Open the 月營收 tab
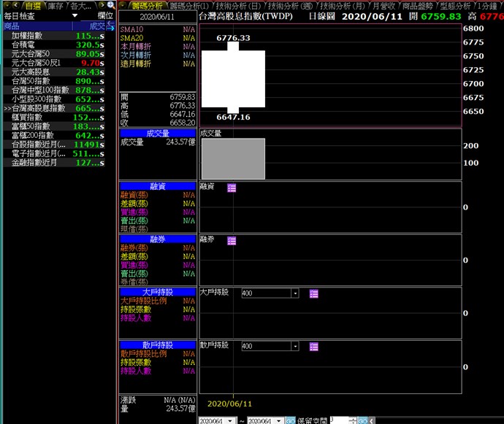 384,5
